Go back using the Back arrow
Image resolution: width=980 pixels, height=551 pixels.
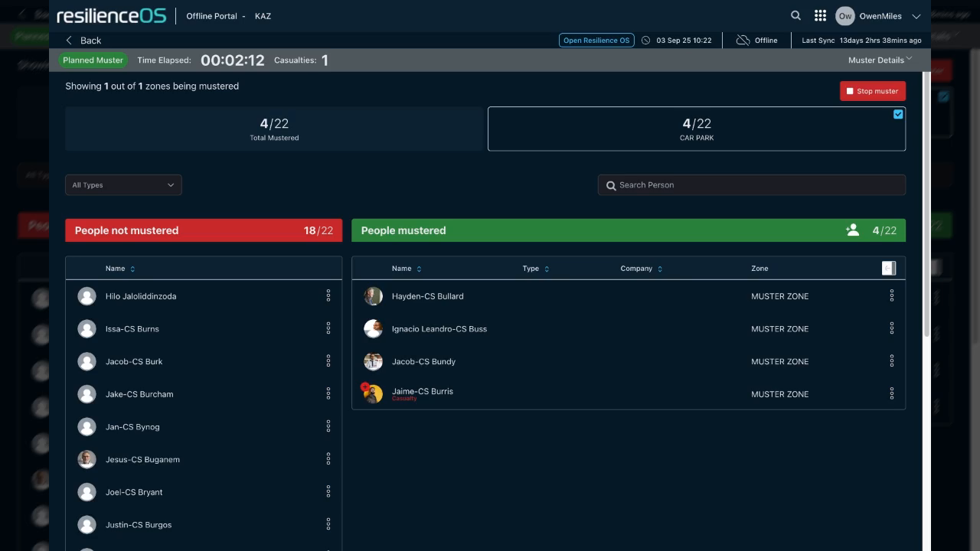[x=69, y=40]
